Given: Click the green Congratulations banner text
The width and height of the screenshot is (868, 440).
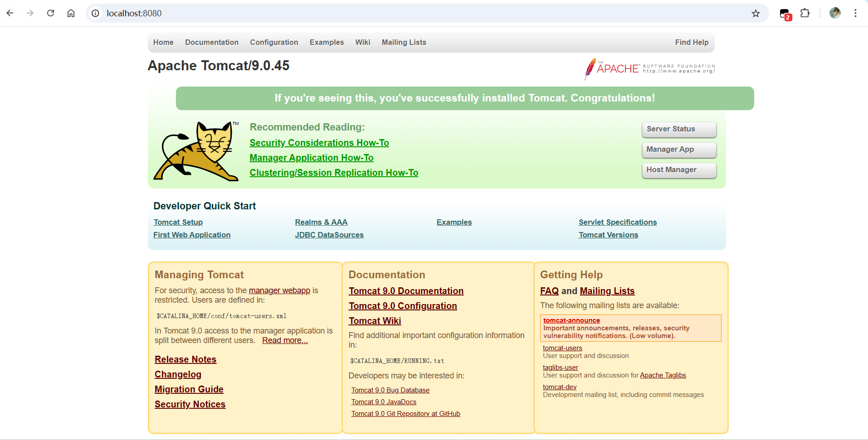Looking at the screenshot, I should [x=465, y=98].
